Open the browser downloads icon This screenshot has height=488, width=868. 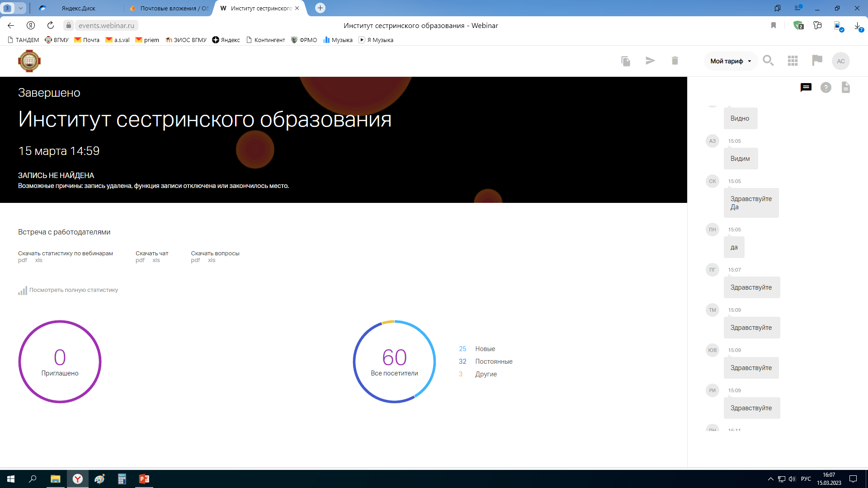click(858, 26)
